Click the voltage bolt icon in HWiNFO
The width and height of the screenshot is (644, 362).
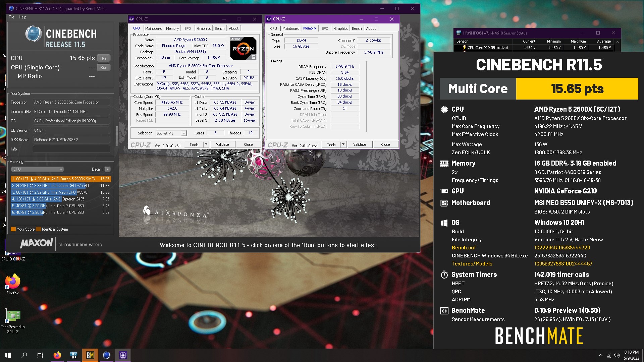click(x=464, y=48)
